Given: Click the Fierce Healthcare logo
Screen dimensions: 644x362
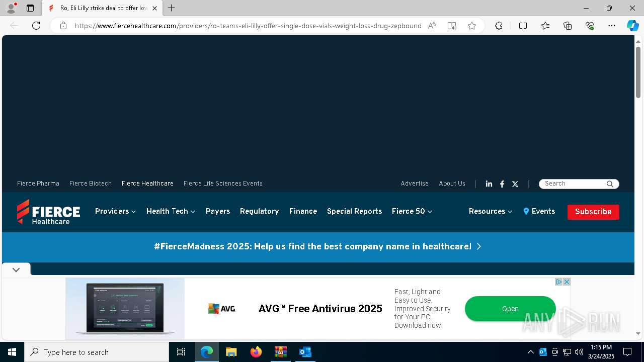Looking at the screenshot, I should 48,212.
